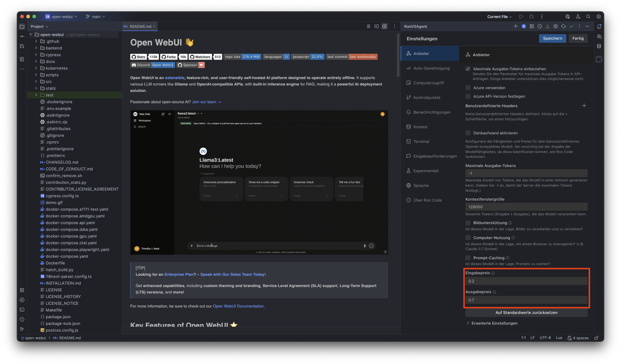Image resolution: width=621 pixels, height=364 pixels.
Task: Open the Add collaborator (Code With Me) icon
Action: (578, 16)
